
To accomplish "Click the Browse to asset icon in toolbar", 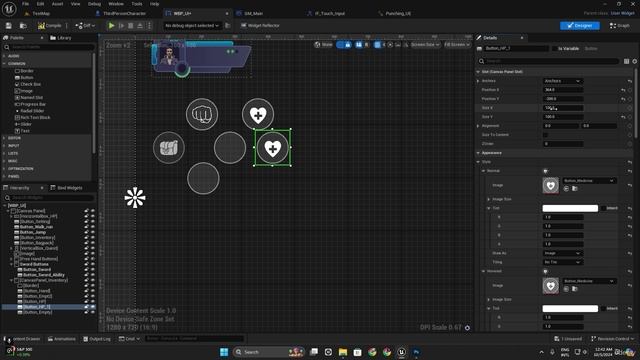I will (x=23, y=26).
